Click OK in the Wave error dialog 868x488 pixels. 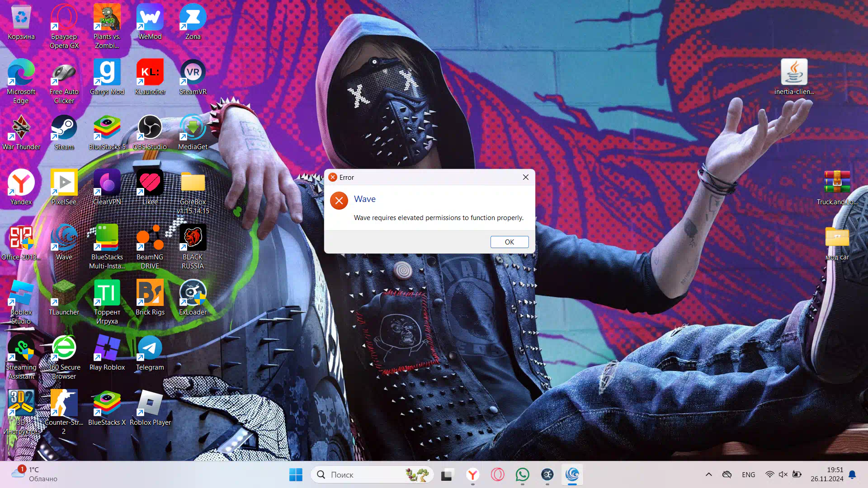click(x=509, y=242)
